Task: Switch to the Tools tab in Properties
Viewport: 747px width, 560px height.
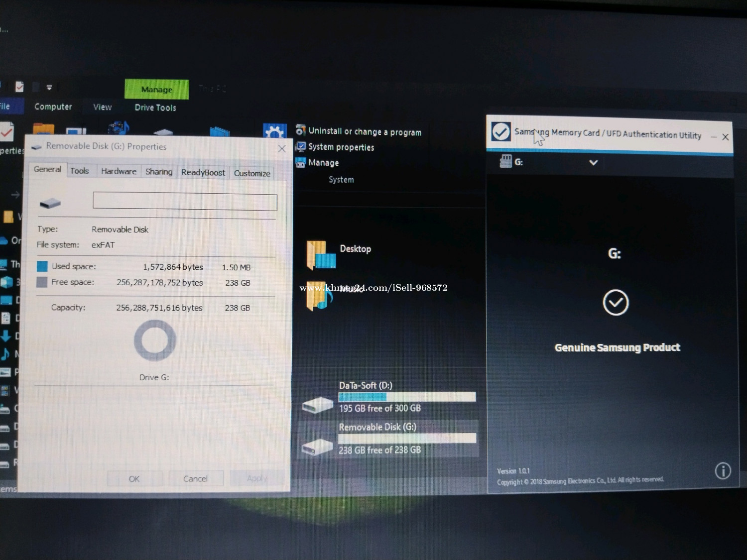Action: point(80,171)
